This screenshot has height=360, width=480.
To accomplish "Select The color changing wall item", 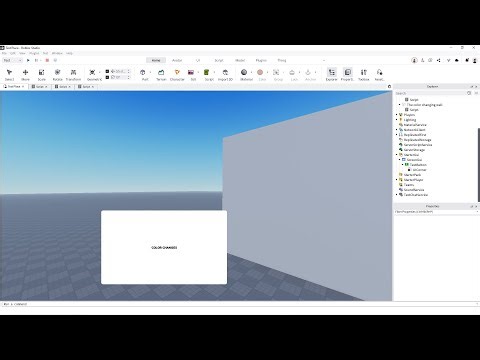I will pyautogui.click(x=424, y=105).
